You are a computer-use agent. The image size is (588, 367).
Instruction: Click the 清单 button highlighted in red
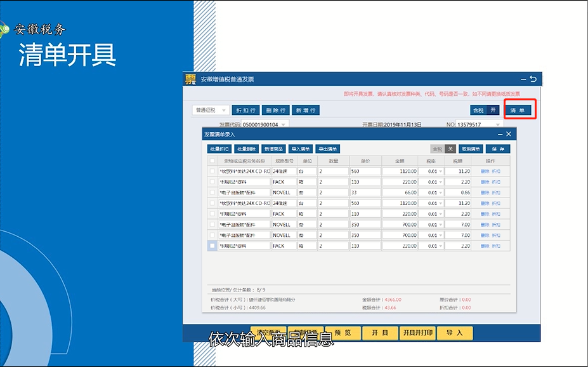(518, 110)
